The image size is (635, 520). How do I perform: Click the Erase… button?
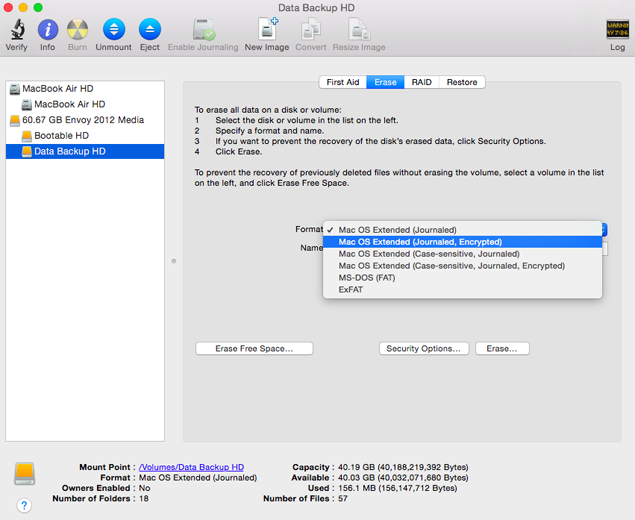click(x=502, y=349)
